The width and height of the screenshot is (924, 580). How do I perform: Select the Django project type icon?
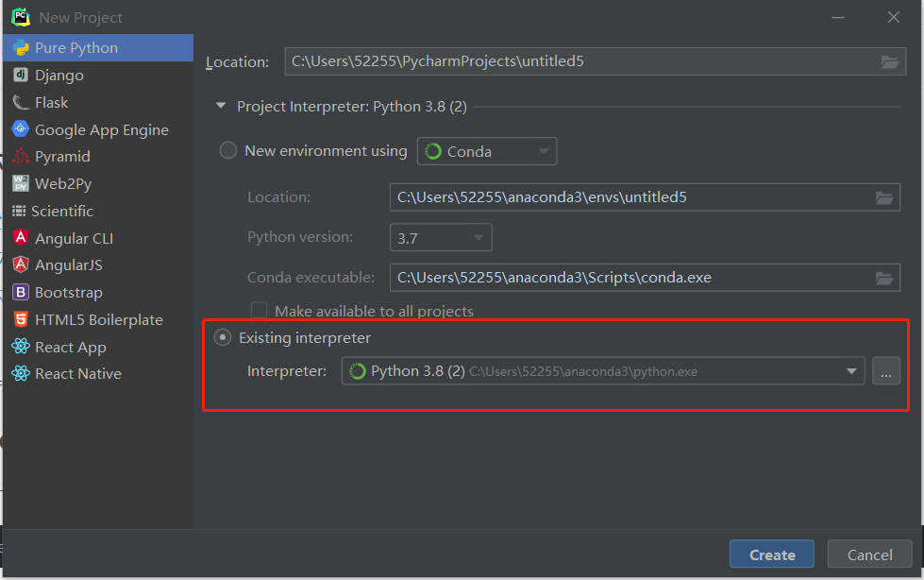[x=21, y=75]
